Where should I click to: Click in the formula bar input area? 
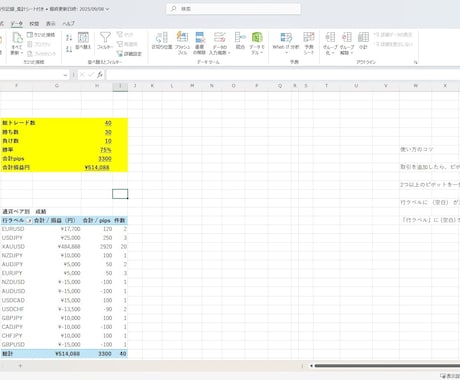pyautogui.click(x=283, y=75)
